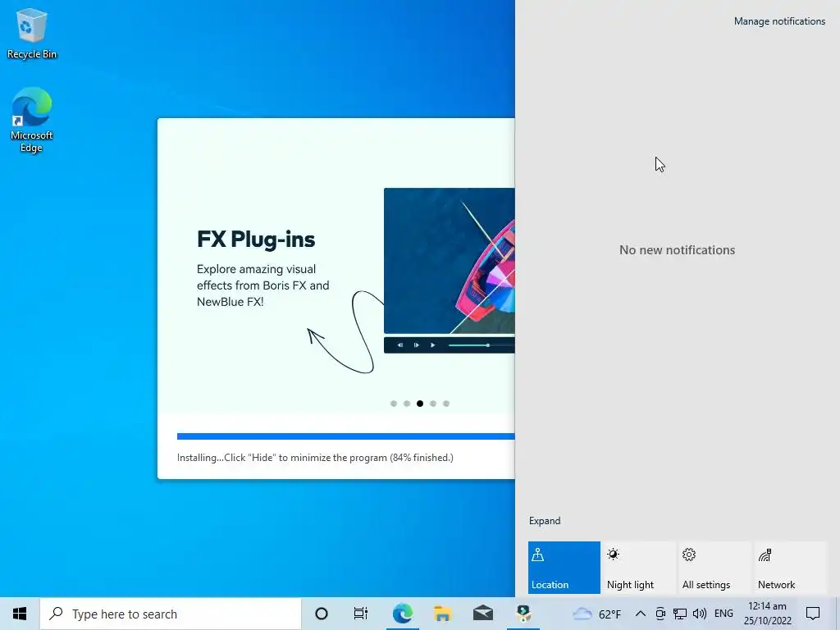
Task: Click the step-forward button in FX preview
Action: click(x=416, y=345)
